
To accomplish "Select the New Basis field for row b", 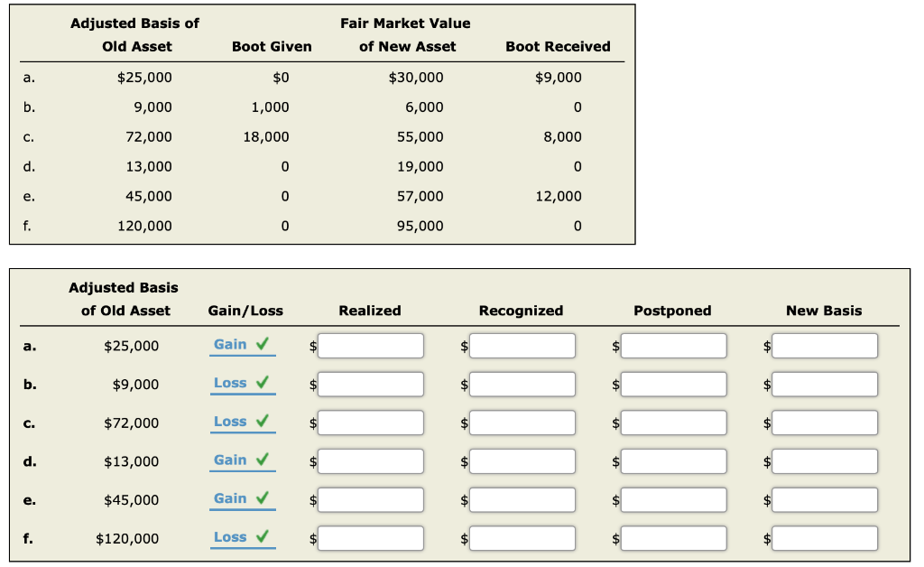I will (x=825, y=385).
